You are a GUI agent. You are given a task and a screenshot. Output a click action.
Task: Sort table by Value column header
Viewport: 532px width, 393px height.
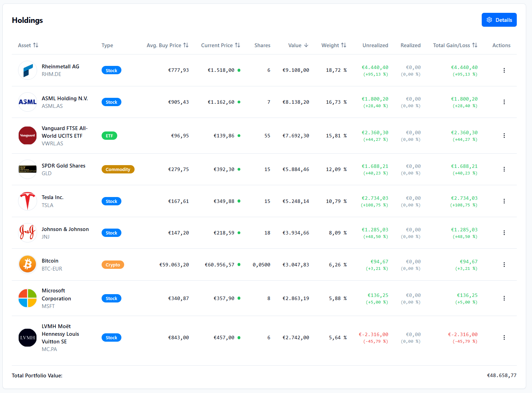click(x=298, y=45)
